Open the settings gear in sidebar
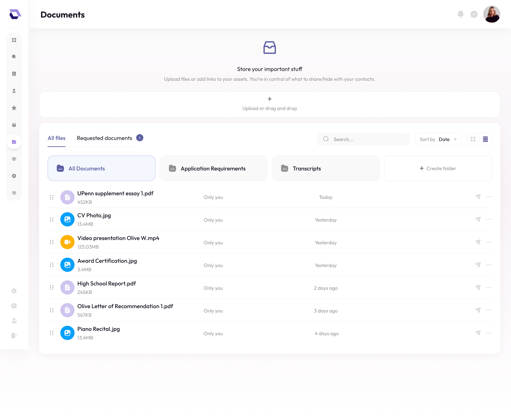Viewport: 511px width, 420px height. click(x=14, y=291)
